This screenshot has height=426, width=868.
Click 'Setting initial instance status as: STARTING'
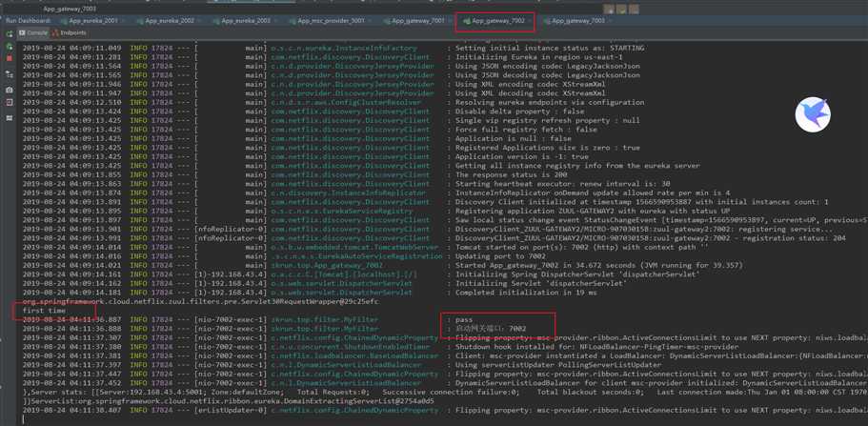tap(550, 49)
